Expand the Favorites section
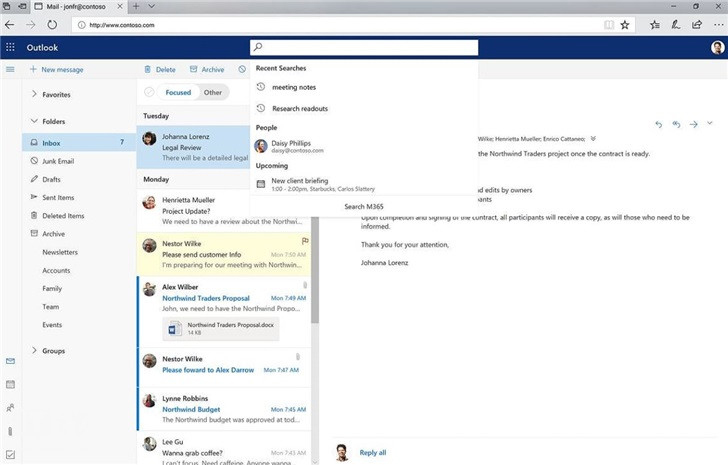This screenshot has height=465, width=728. 34,95
